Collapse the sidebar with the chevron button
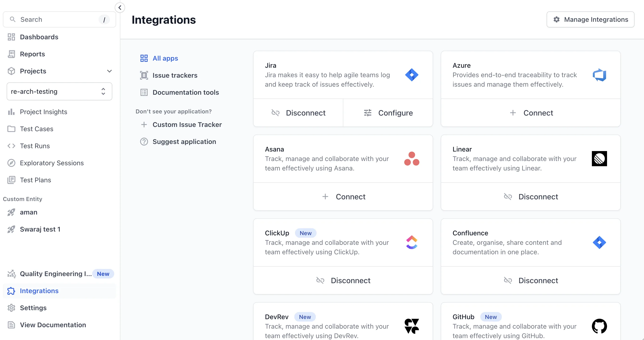 120,8
